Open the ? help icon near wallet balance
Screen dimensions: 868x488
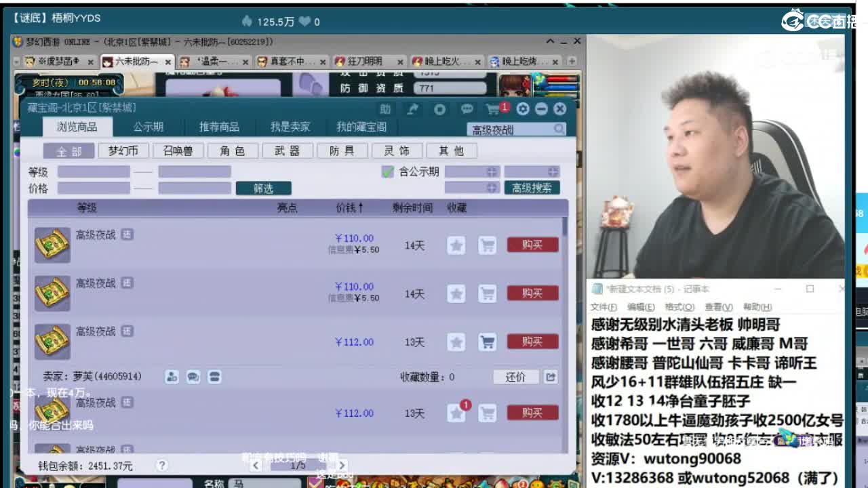pyautogui.click(x=161, y=466)
